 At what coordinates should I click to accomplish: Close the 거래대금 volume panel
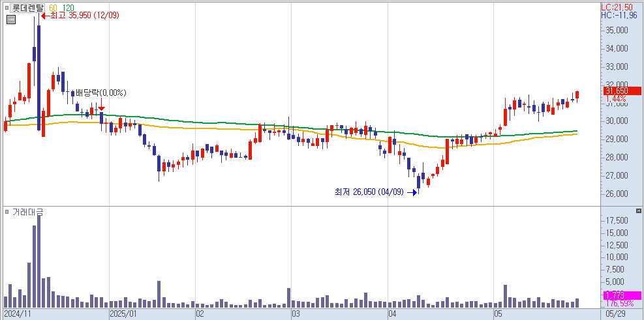point(638,211)
